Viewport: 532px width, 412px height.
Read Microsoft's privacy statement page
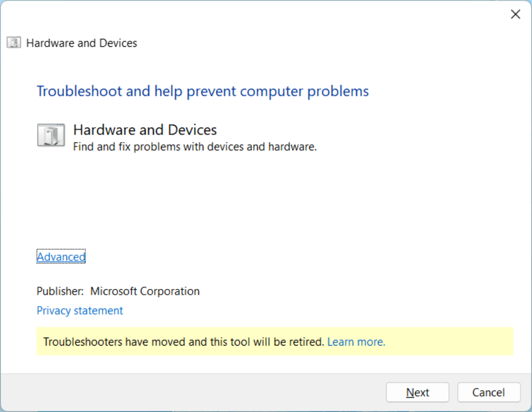point(79,310)
